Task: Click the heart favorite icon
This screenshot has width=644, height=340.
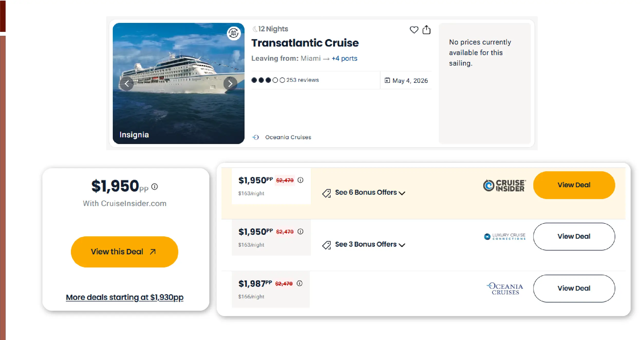Action: [414, 30]
